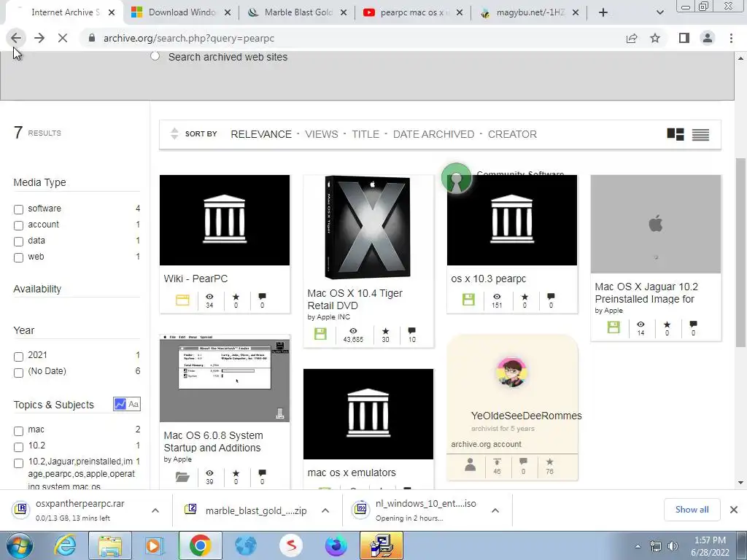Screen dimensions: 747x560
Task: Show hidden tray icons arrow
Action: (x=638, y=546)
